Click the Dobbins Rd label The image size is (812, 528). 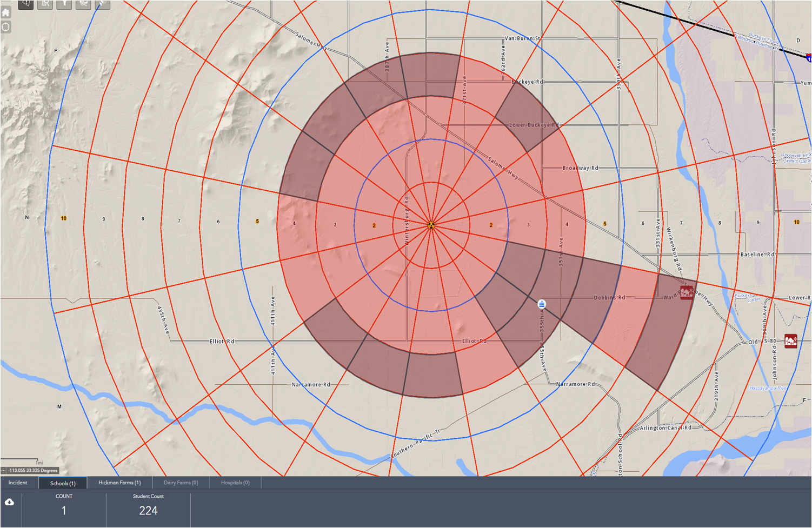pos(610,297)
